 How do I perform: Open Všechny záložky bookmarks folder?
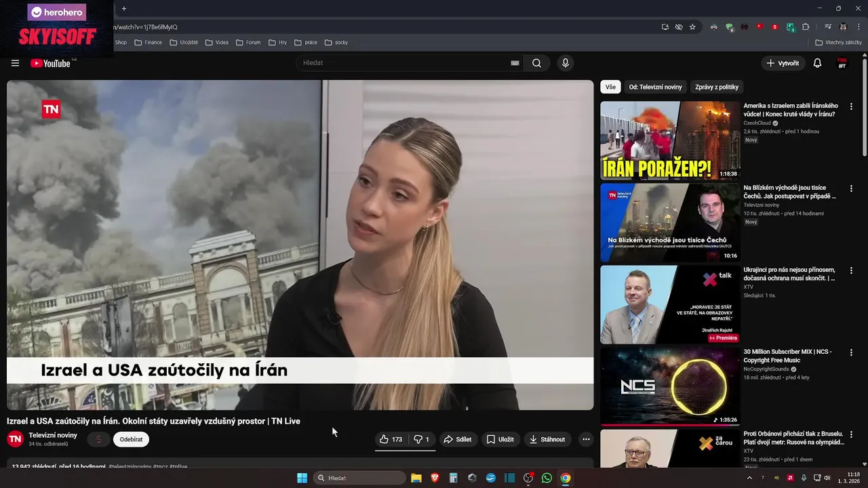838,42
